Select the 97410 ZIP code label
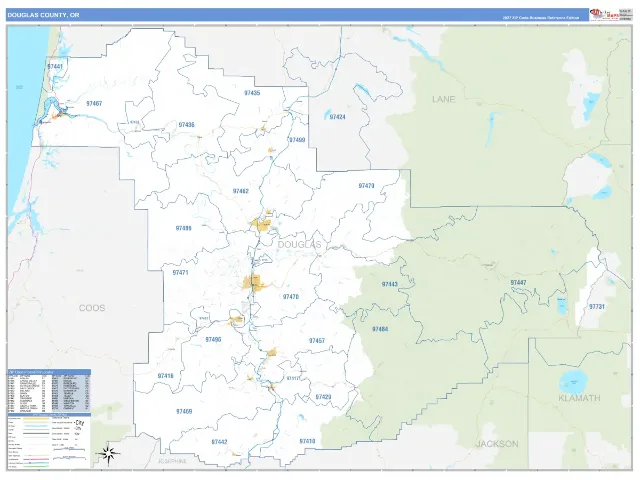Image resolution: width=640 pixels, height=480 pixels. (307, 442)
